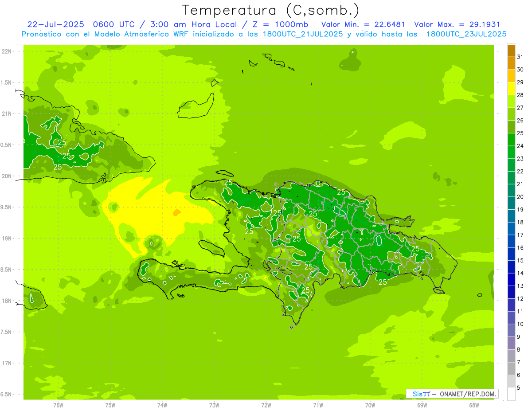Click the "71W" longitude label
Viewport: 532px width, 411px height.
(318, 405)
